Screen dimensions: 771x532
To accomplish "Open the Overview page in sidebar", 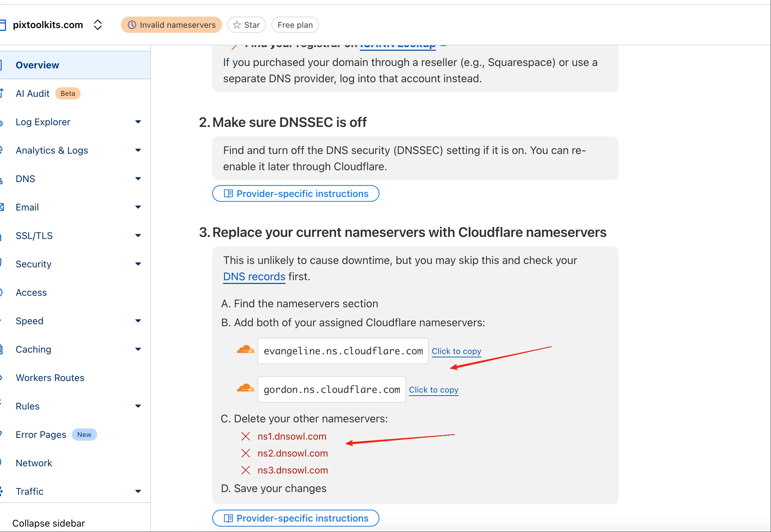I will pyautogui.click(x=75, y=65).
